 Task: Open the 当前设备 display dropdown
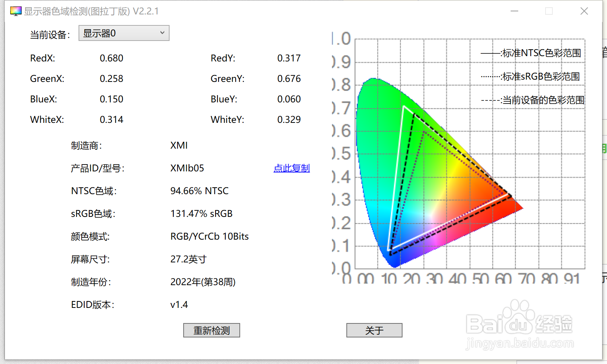click(124, 33)
